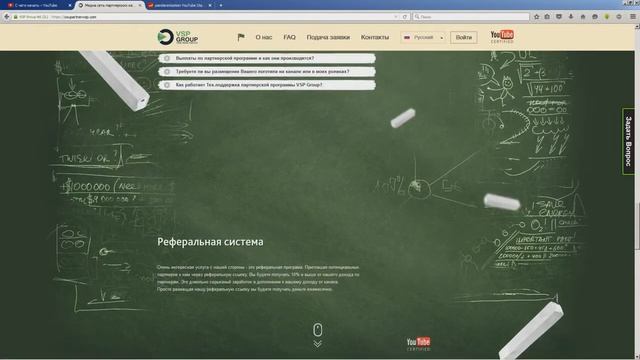Reload the page with the refresh icon

pos(405,17)
